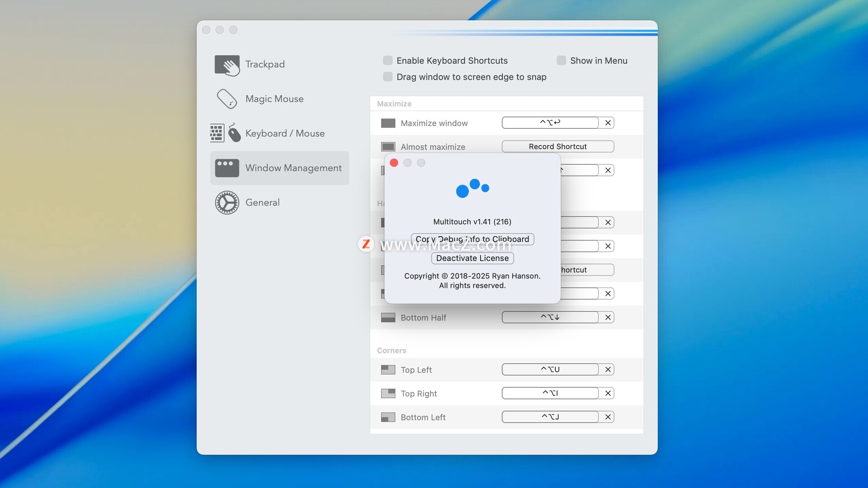Click the Trackpad hand icon

point(227,65)
